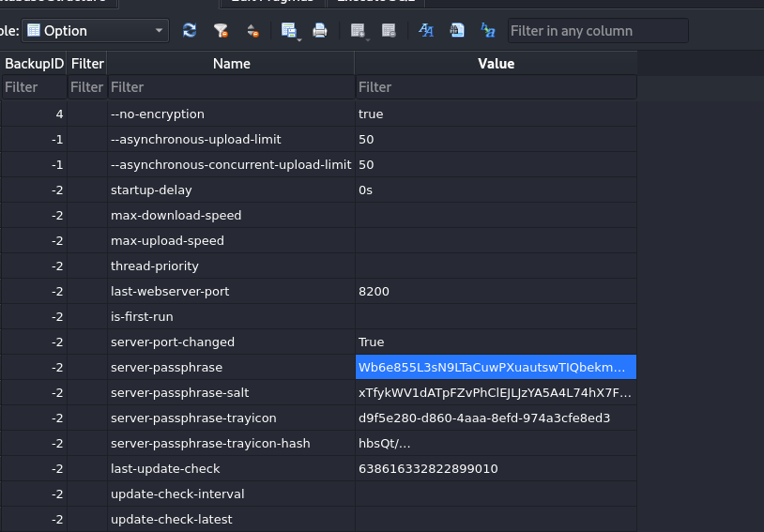764x532 pixels.
Task: Refresh the table data
Action: click(190, 31)
